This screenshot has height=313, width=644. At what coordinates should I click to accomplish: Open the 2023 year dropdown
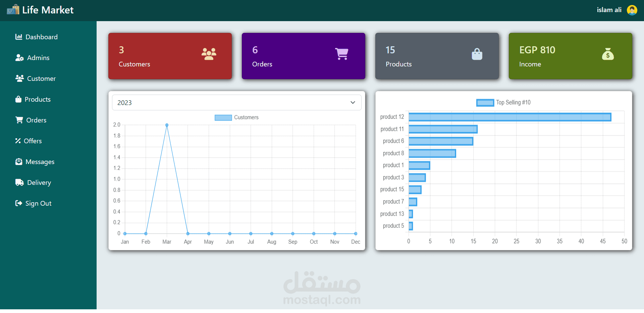click(x=236, y=102)
